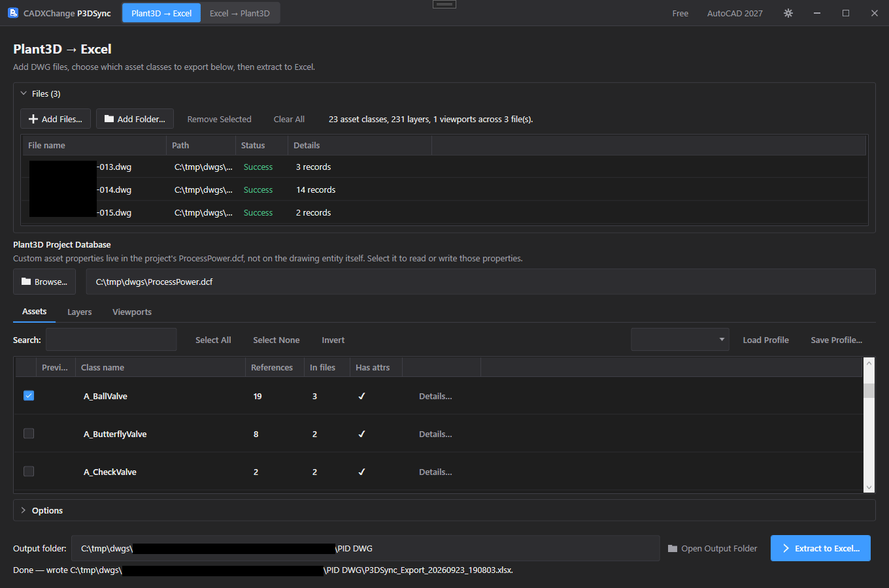
Task: Open Details... for A_ButterflyValve
Action: point(435,434)
